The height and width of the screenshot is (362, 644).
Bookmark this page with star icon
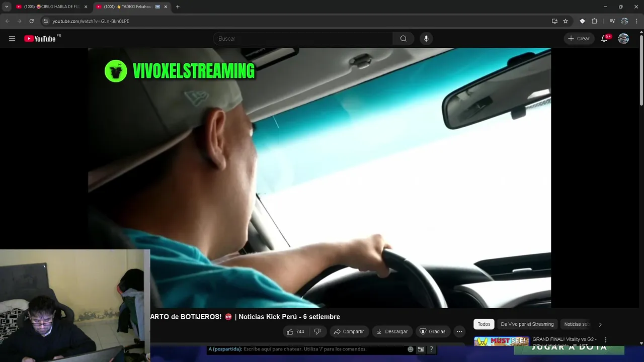[566, 21]
